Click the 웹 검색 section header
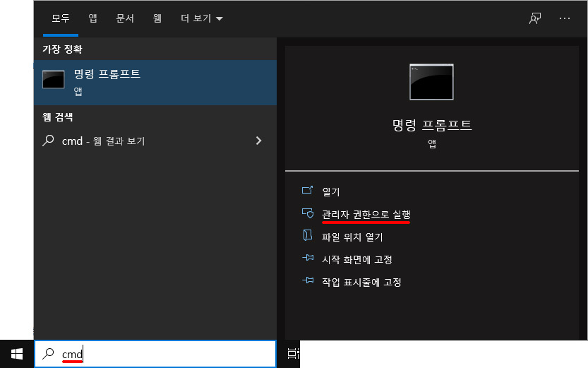This screenshot has height=368, width=588. click(x=58, y=117)
